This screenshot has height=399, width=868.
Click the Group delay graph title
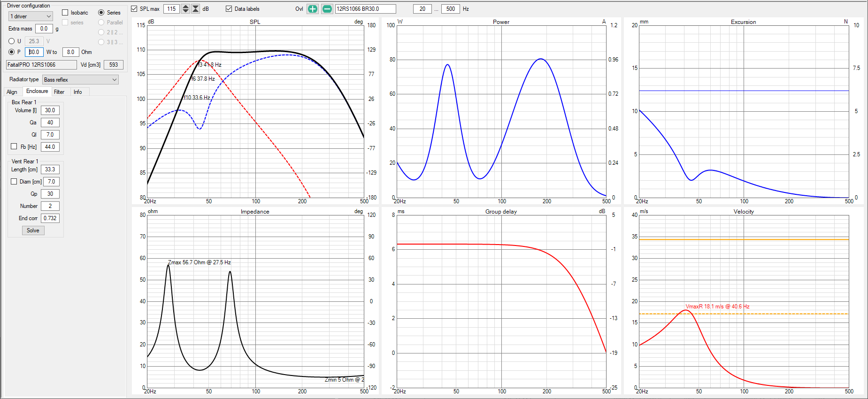pos(501,212)
